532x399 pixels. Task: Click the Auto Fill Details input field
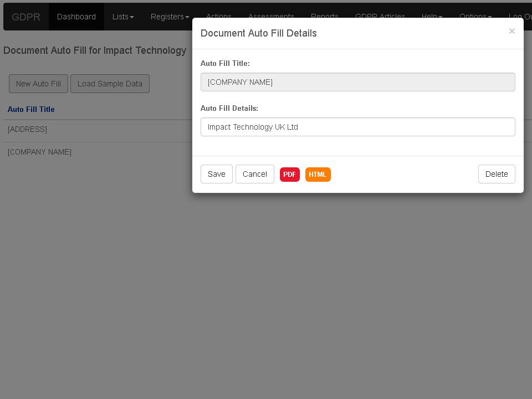pyautogui.click(x=357, y=127)
